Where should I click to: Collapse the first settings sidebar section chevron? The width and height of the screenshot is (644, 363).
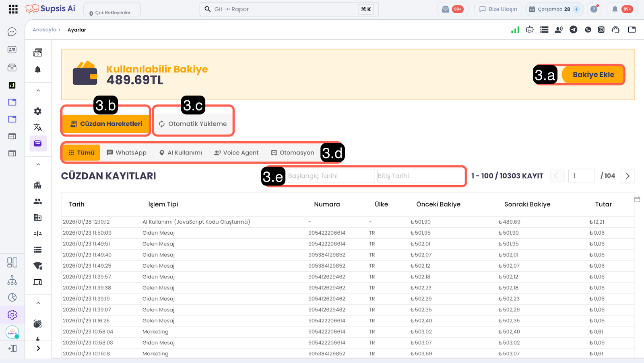coord(38,91)
